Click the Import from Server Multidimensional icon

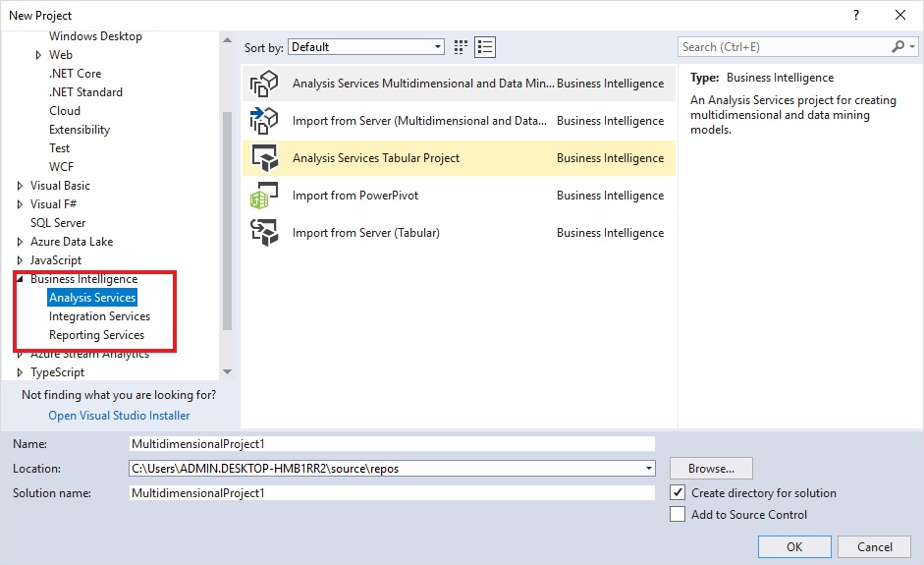pyautogui.click(x=264, y=121)
